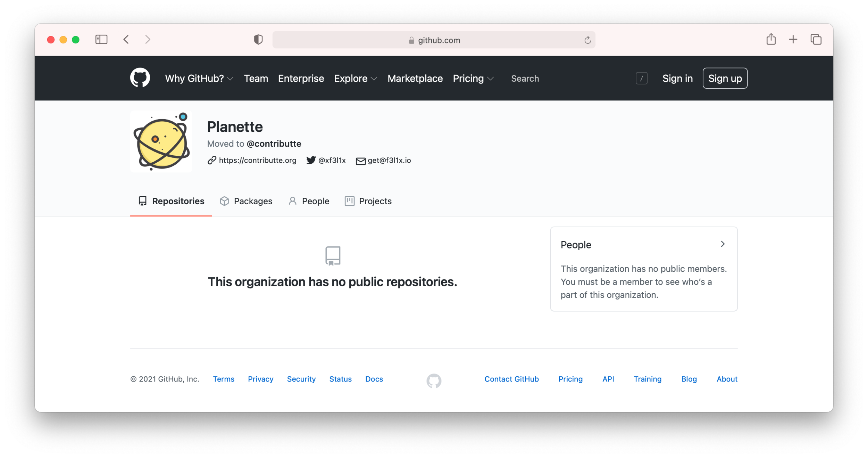Open the Pricing dropdown in header

click(x=473, y=79)
